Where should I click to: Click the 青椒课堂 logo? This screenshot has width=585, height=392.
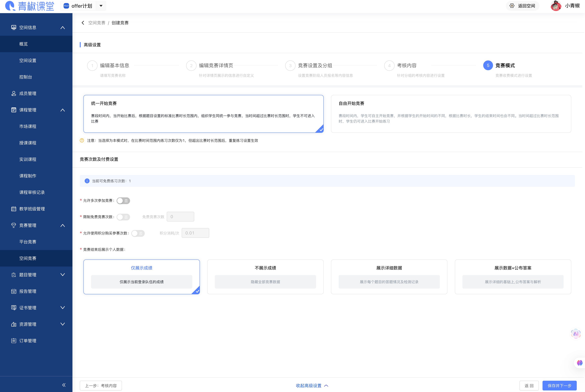[30, 6]
